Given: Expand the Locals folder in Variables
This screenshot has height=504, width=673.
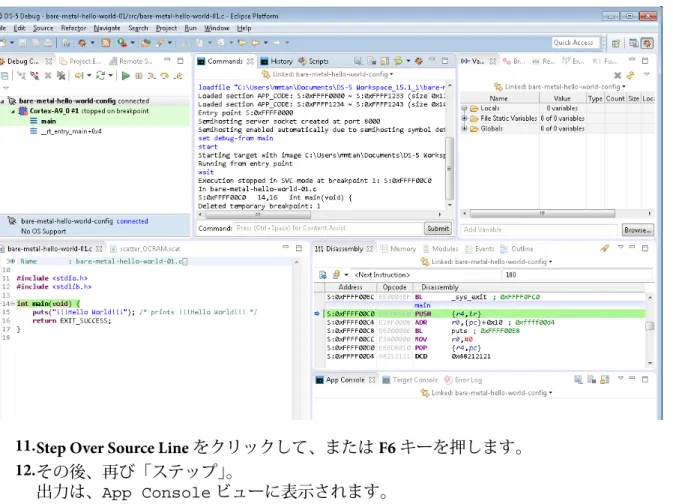Looking at the screenshot, I should click(x=464, y=108).
